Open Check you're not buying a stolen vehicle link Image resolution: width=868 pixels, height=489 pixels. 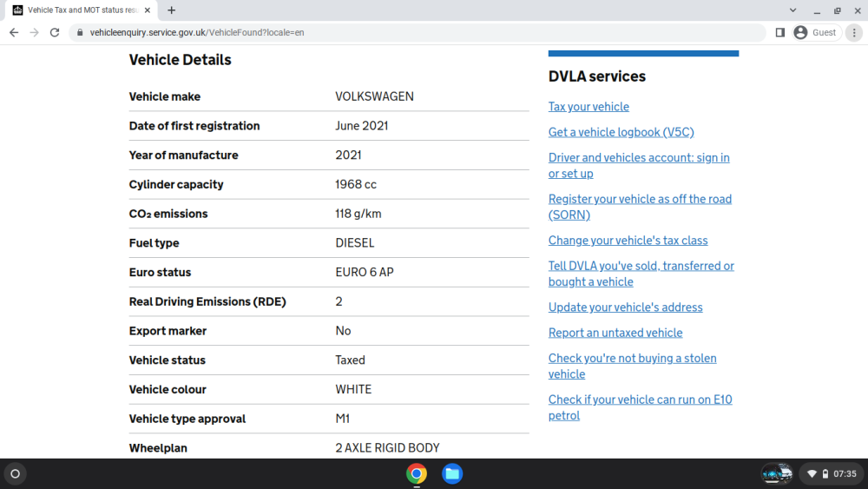click(632, 366)
